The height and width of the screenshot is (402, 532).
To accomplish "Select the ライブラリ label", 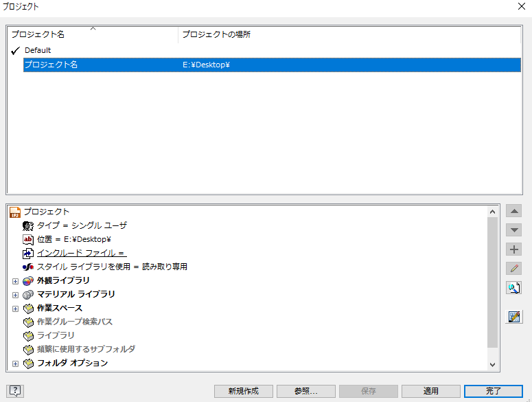I will click(56, 335).
